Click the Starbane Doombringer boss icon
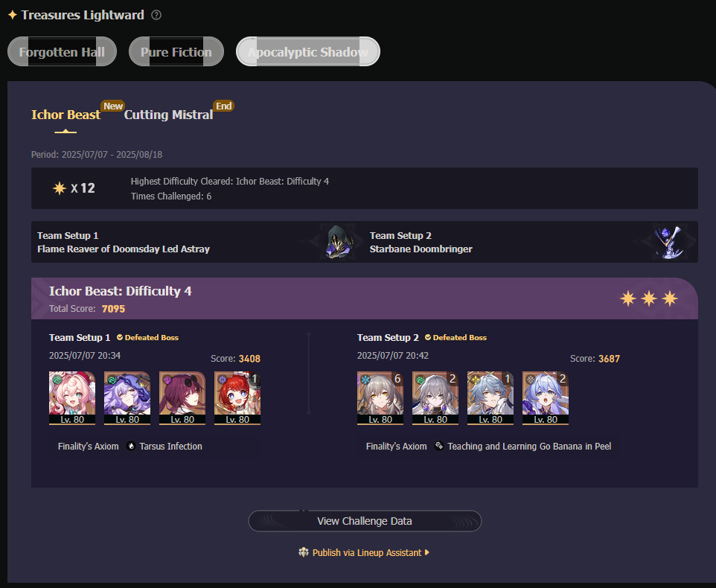Screen dimensions: 716x588 point(668,242)
